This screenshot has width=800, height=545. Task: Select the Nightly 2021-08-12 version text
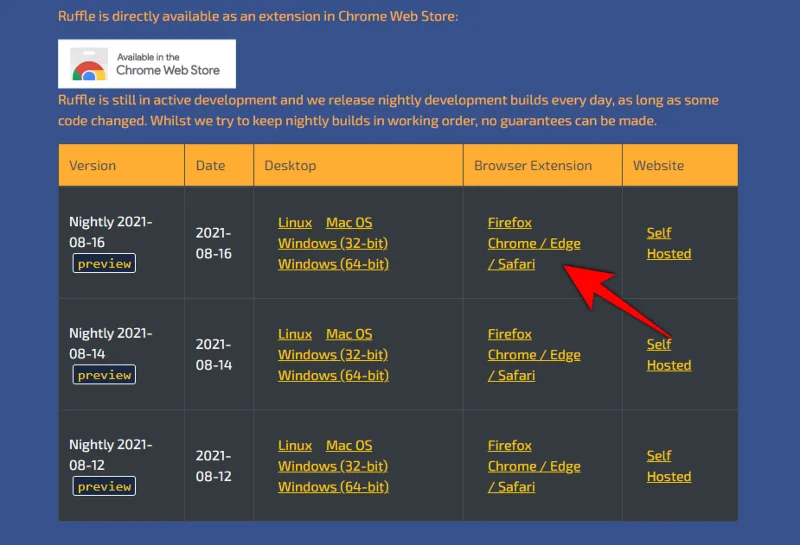point(111,455)
